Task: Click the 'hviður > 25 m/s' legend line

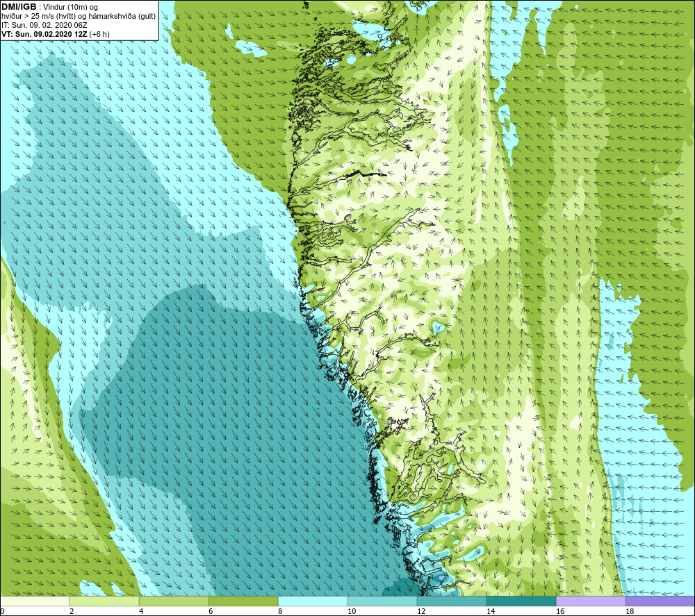Action: click(x=79, y=17)
